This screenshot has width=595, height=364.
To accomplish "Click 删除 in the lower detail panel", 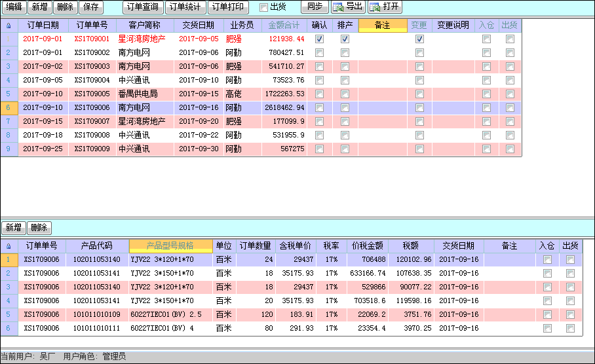I will click(x=39, y=228).
